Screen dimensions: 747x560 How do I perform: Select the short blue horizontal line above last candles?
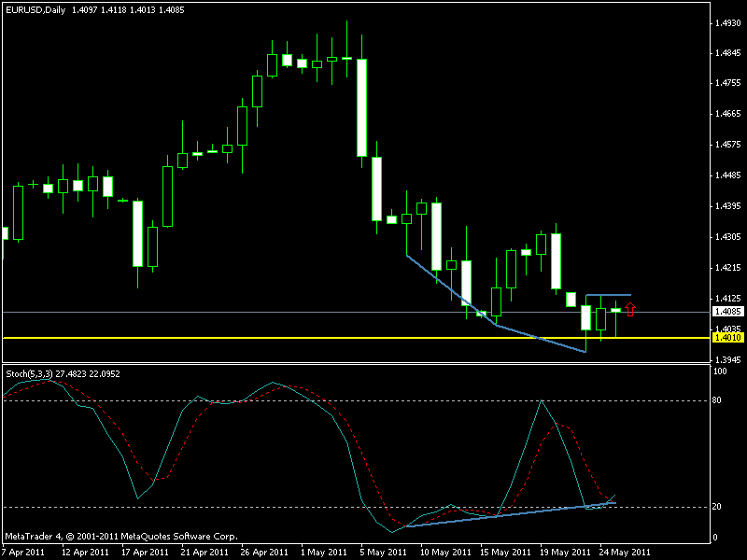click(x=609, y=295)
